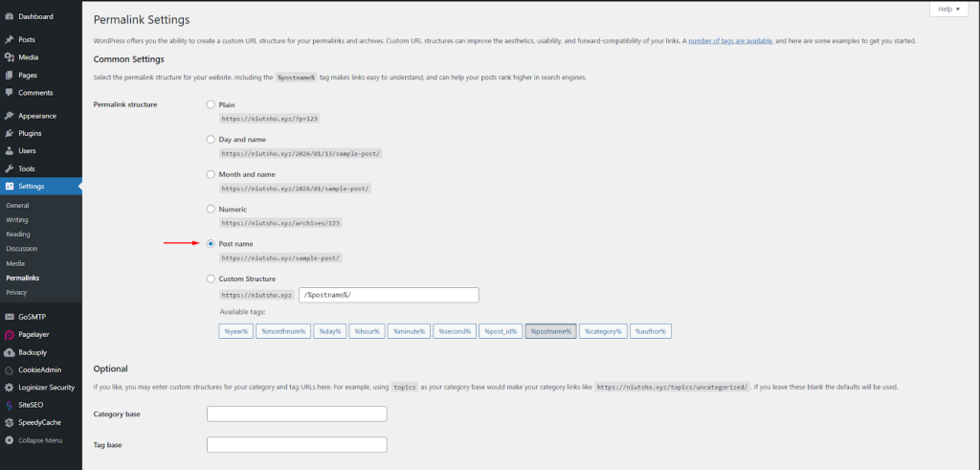Insert the %category% tag button
Viewport: 980px width, 470px height.
tap(603, 331)
